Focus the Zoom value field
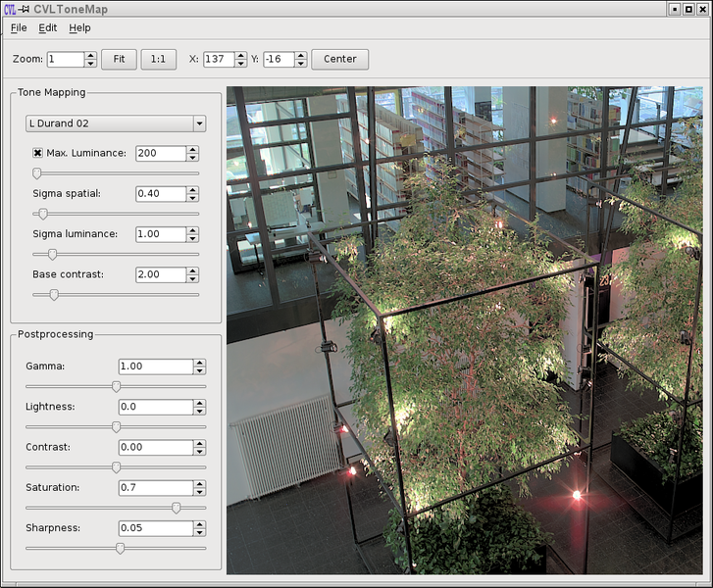Image resolution: width=713 pixels, height=588 pixels. (x=66, y=59)
